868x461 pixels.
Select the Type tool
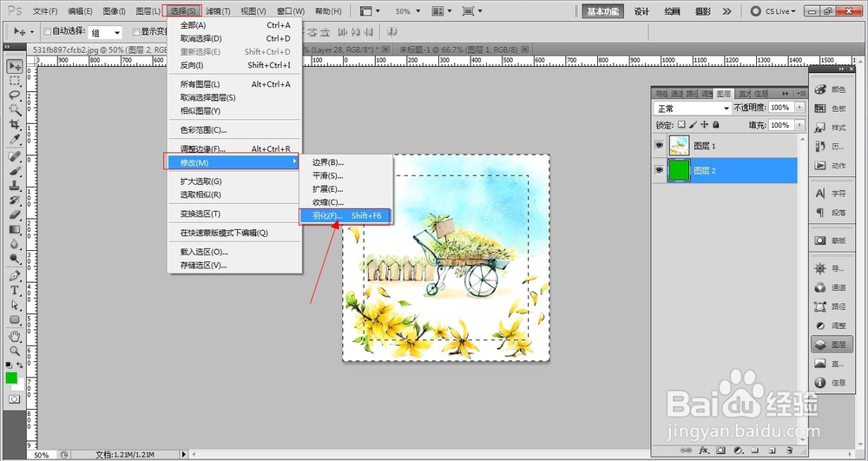[15, 290]
